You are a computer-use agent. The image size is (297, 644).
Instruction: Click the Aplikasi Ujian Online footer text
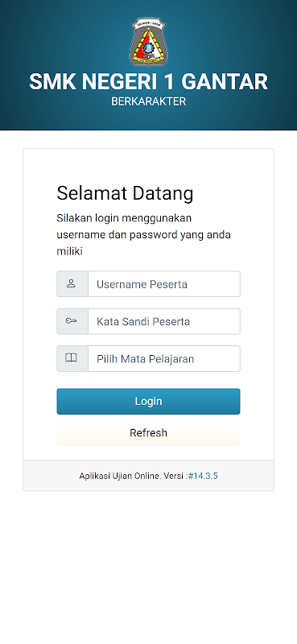tap(120, 476)
